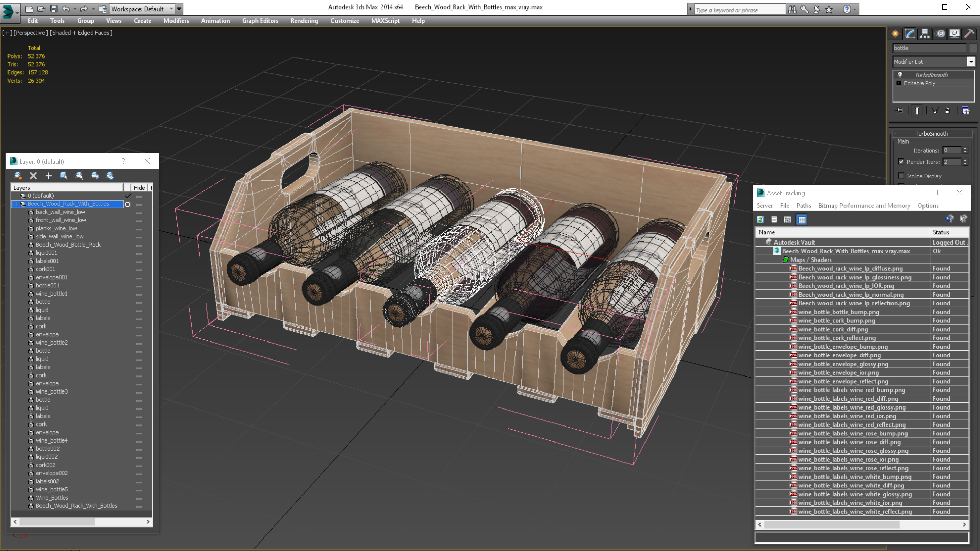The image size is (980, 551).
Task: Click the bottle object color swatch
Action: point(973,48)
